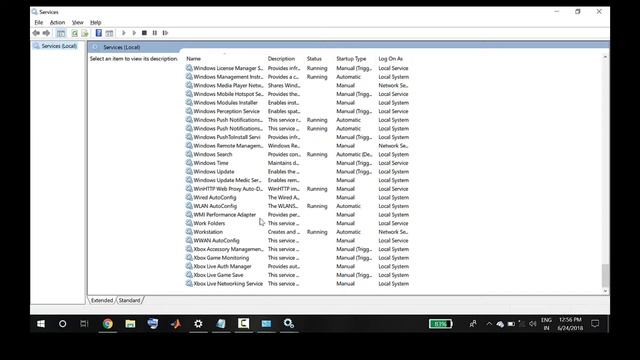The image size is (640, 360).
Task: Switch to the Standard tab
Action: point(129,300)
